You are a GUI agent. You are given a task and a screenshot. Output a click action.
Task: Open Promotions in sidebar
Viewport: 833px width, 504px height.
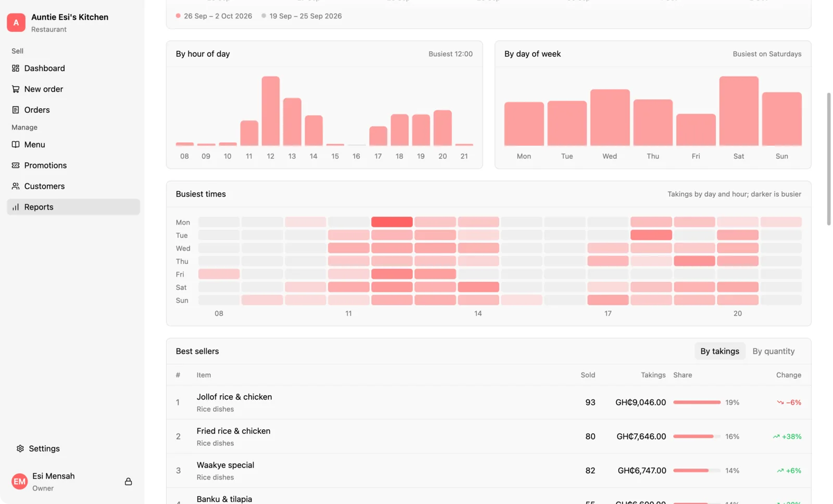pos(73,165)
